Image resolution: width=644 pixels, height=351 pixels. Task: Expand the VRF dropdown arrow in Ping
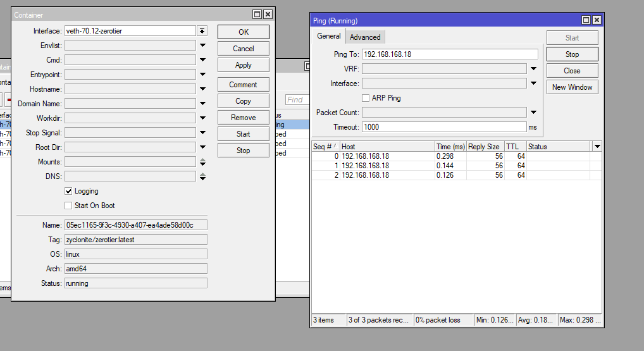pos(533,68)
